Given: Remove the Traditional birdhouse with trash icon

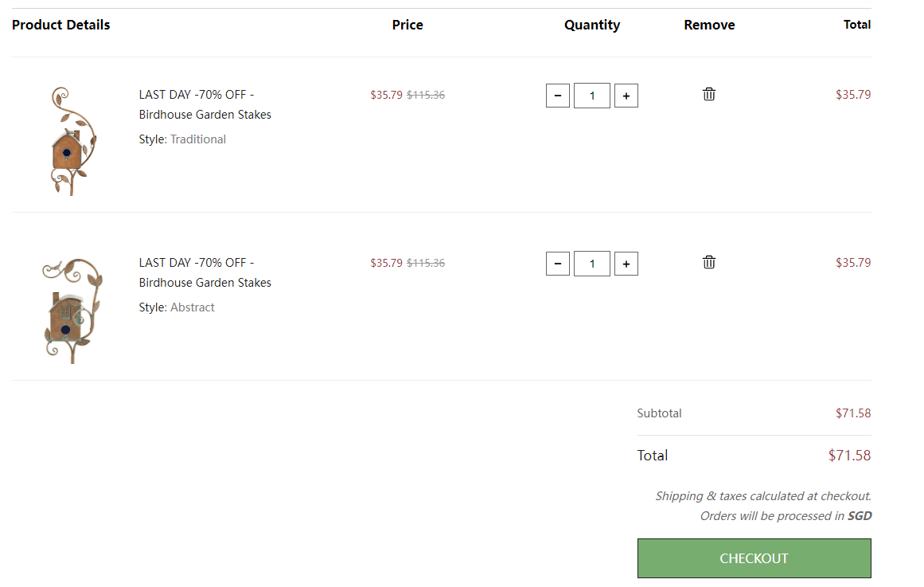Looking at the screenshot, I should [x=708, y=94].
